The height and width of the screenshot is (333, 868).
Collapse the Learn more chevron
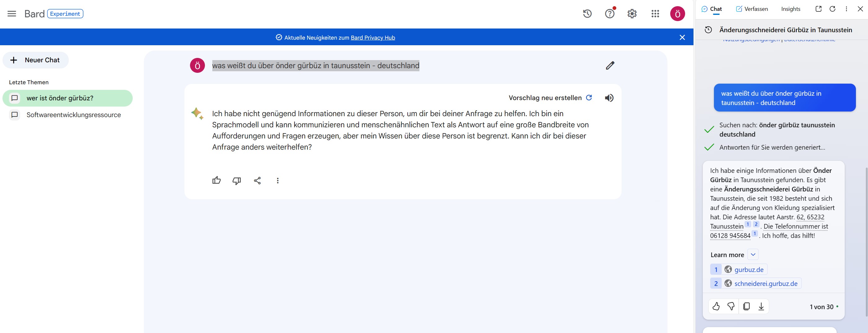[753, 255]
